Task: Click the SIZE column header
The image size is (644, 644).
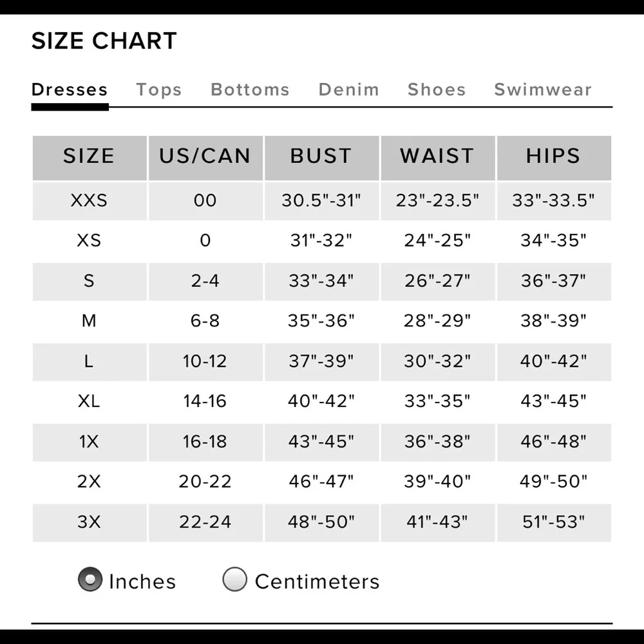Action: coord(89,156)
